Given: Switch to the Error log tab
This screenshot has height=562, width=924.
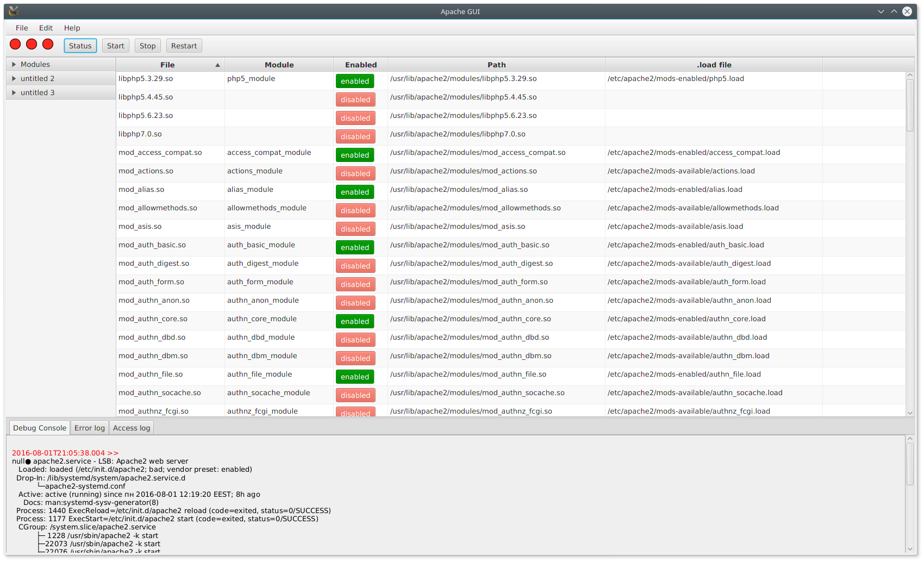Looking at the screenshot, I should click(90, 428).
